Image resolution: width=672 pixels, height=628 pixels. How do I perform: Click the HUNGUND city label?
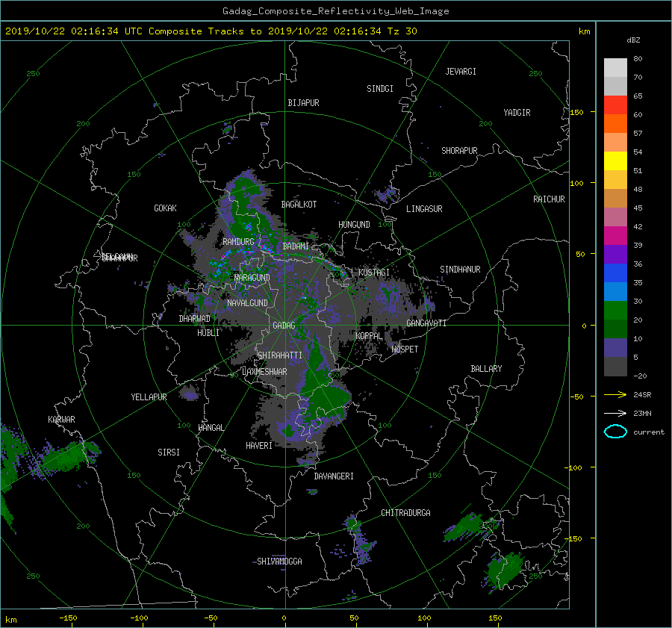[x=354, y=225]
